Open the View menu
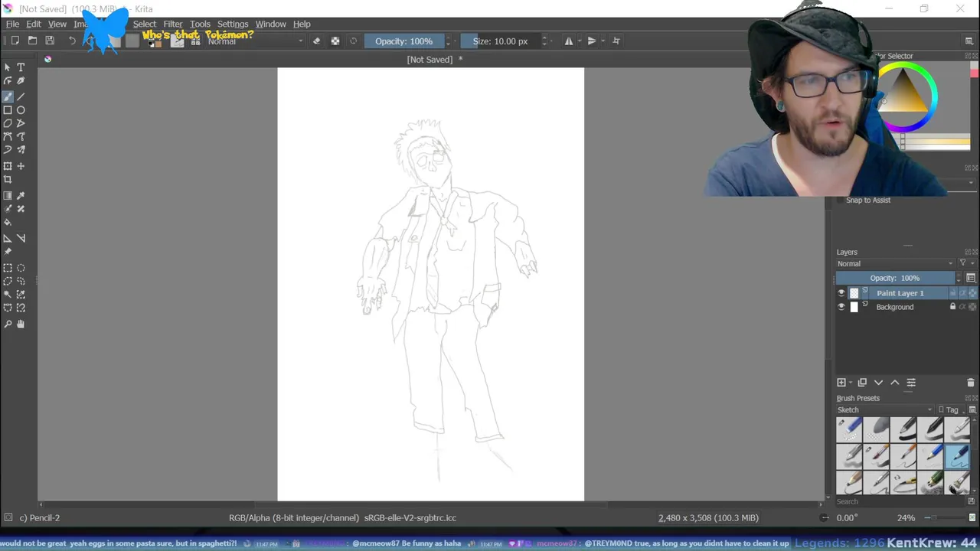The image size is (980, 551). 57,24
